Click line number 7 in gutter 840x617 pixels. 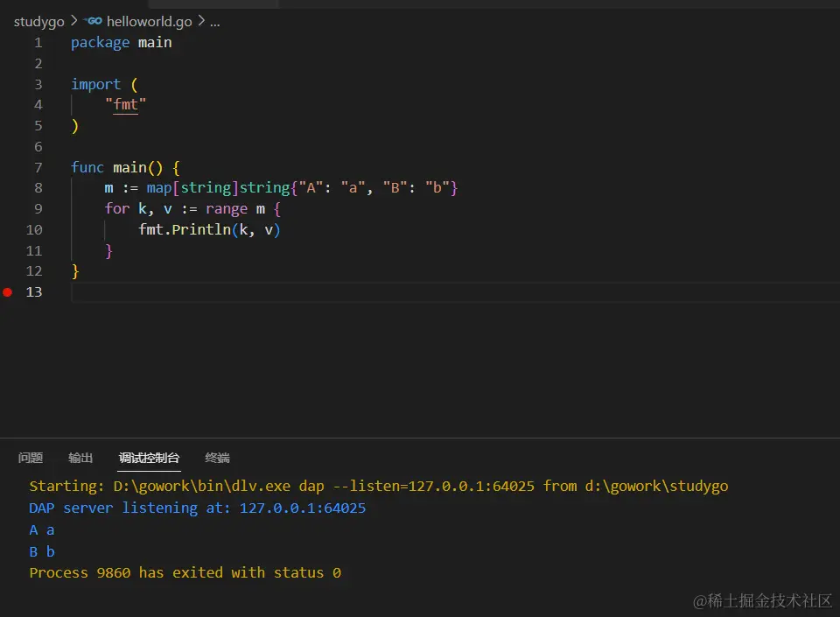[x=38, y=168]
